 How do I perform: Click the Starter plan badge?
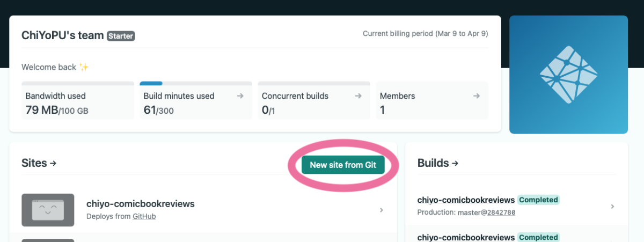point(121,36)
